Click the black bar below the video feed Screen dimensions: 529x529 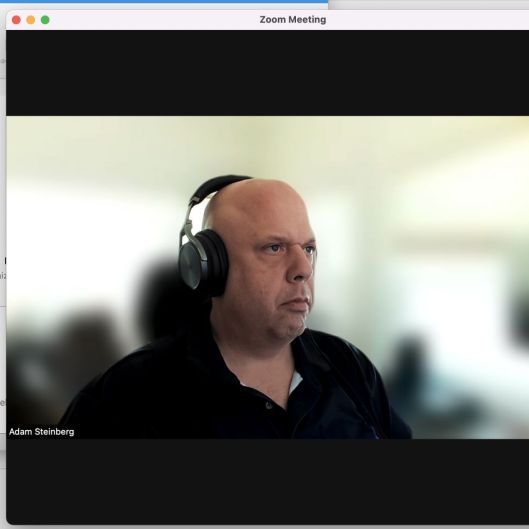tap(268, 481)
